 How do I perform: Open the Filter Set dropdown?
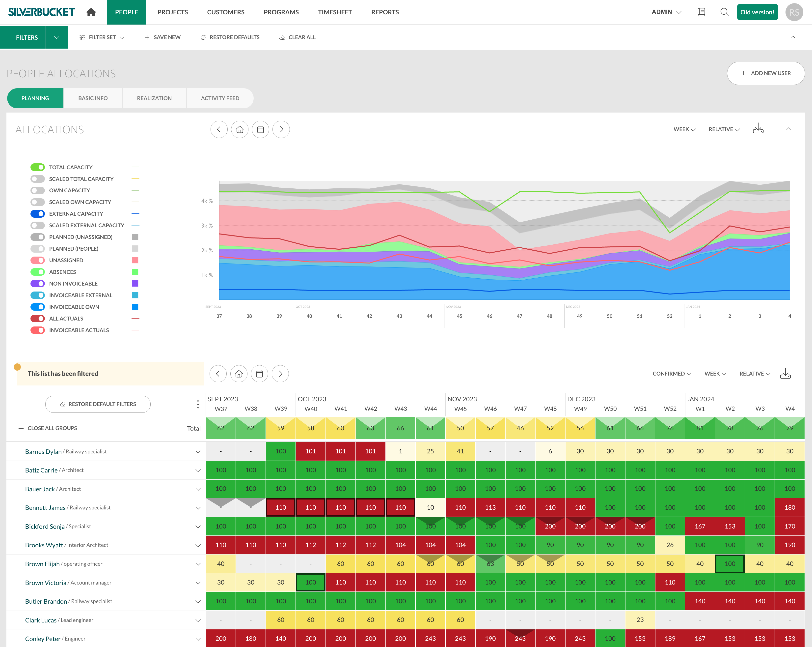pos(102,37)
